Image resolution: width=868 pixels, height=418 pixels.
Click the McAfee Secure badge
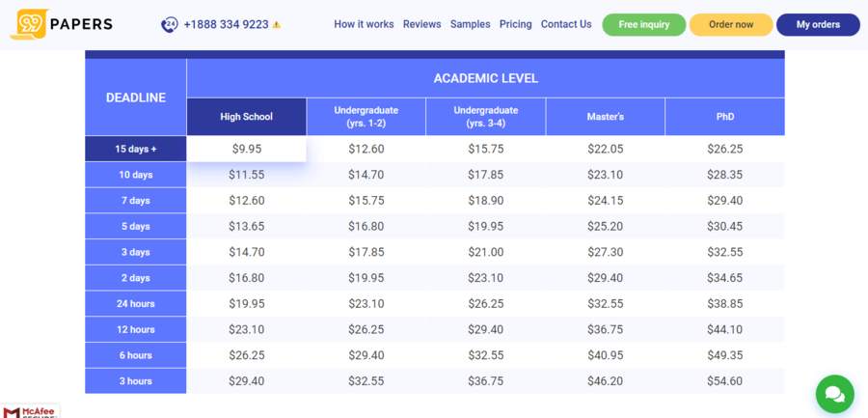coord(29,411)
